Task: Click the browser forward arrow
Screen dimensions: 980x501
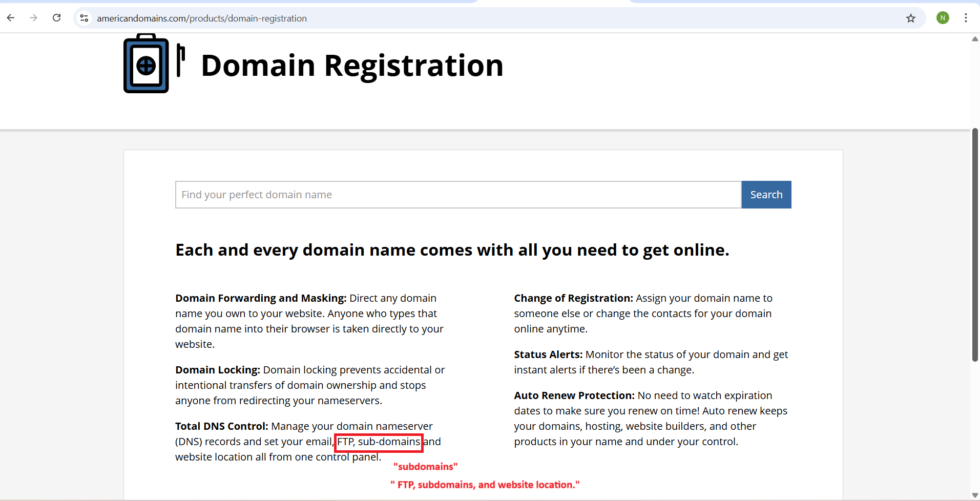Action: coord(34,18)
